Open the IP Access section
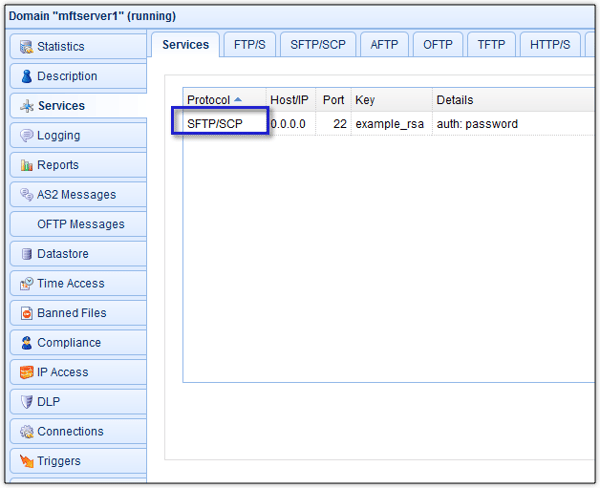 coord(62,372)
